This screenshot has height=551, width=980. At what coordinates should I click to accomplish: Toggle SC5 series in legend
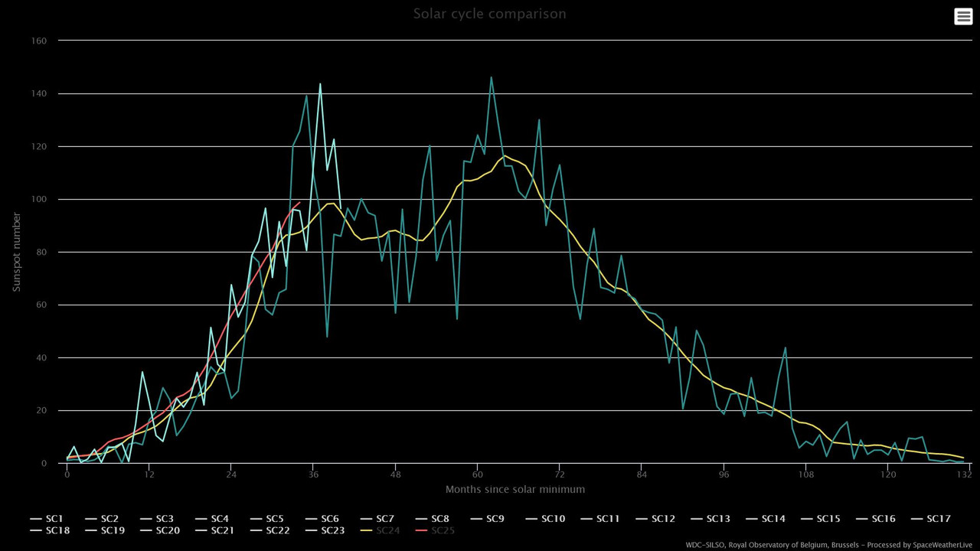click(267, 519)
